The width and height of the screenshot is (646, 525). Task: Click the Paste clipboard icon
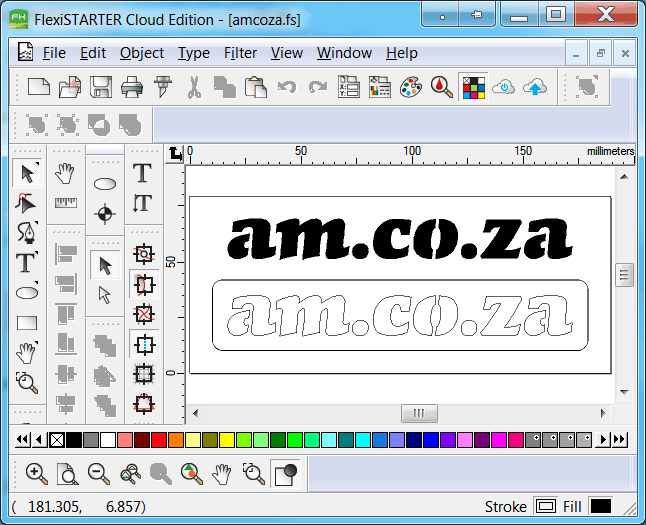coord(255,87)
